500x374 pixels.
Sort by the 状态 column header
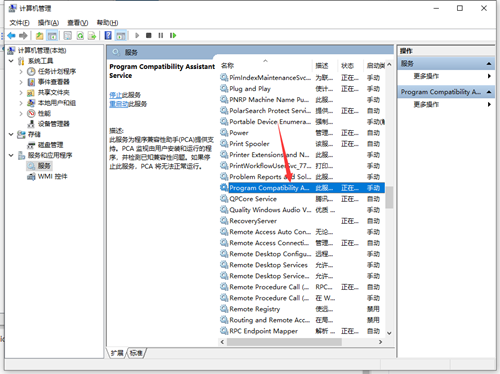350,66
